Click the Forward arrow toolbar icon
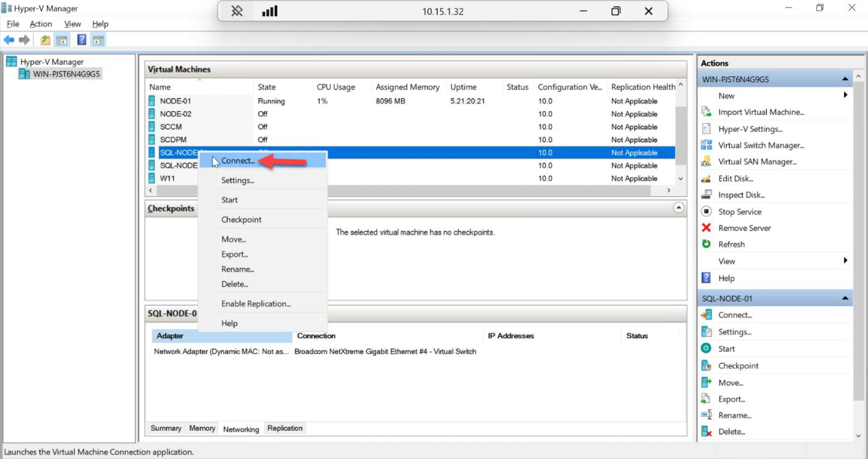This screenshot has width=868, height=459. pos(25,40)
